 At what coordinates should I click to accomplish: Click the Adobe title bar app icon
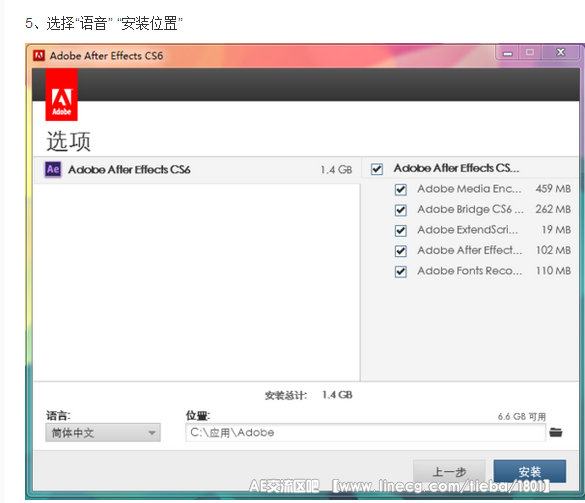pyautogui.click(x=39, y=56)
